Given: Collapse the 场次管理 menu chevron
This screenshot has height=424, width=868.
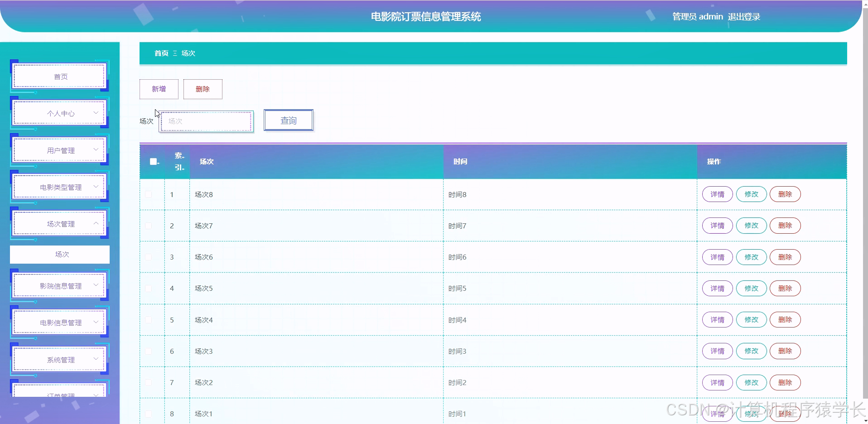Looking at the screenshot, I should [x=96, y=223].
